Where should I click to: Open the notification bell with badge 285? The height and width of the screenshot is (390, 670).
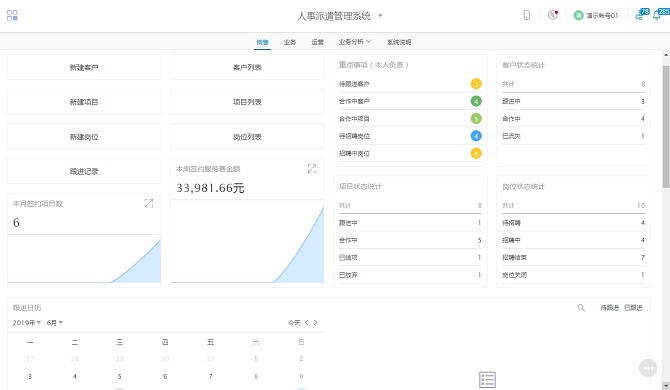click(661, 14)
